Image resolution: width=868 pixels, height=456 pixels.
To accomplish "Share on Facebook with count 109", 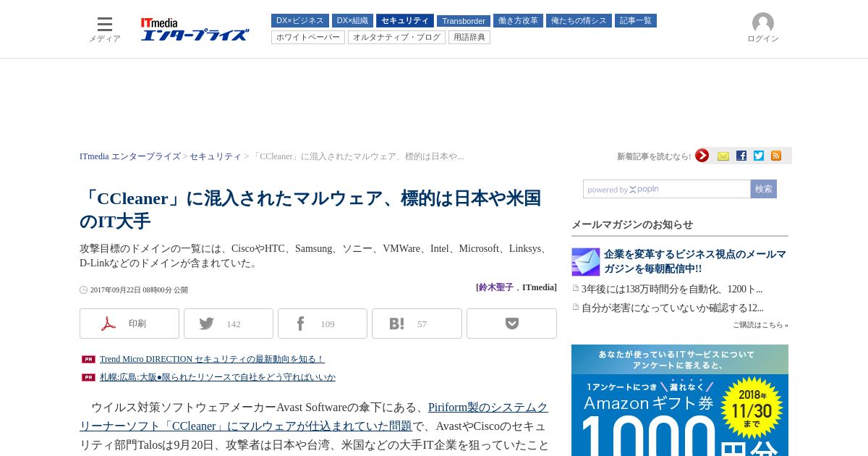I will click(x=323, y=324).
